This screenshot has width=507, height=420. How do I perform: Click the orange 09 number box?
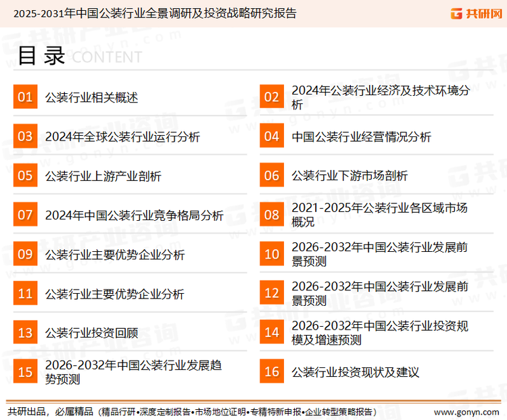click(25, 254)
